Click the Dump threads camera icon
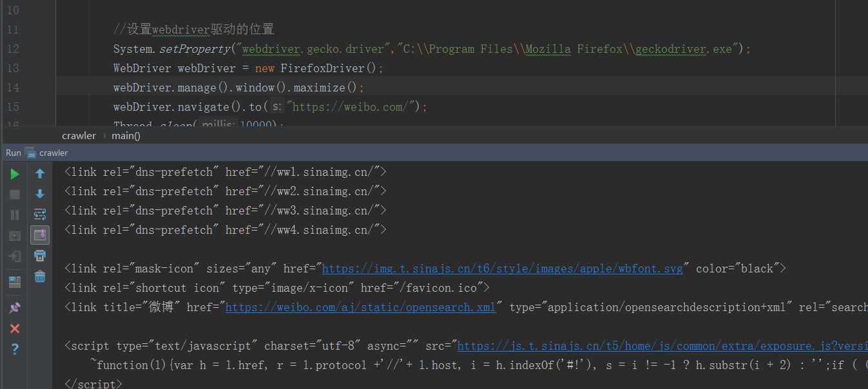 14,236
